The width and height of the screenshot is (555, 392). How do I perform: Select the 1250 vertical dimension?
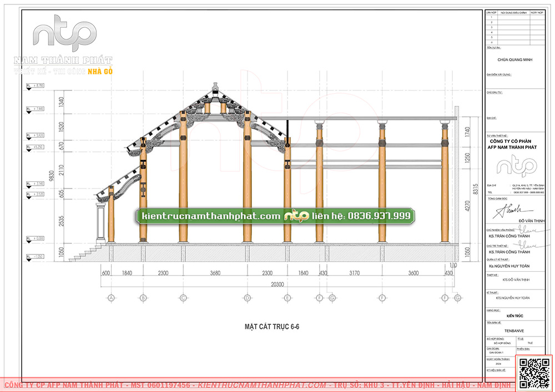coord(467,158)
